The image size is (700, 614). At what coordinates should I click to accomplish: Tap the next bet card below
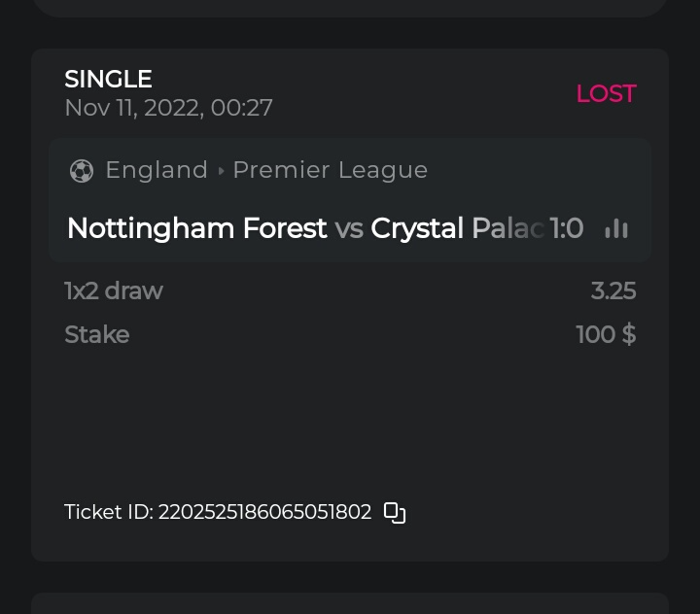click(350, 603)
